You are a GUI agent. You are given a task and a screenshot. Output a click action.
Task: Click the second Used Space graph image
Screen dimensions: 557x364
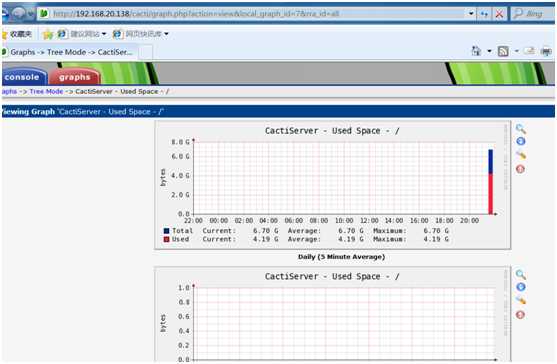(332, 315)
